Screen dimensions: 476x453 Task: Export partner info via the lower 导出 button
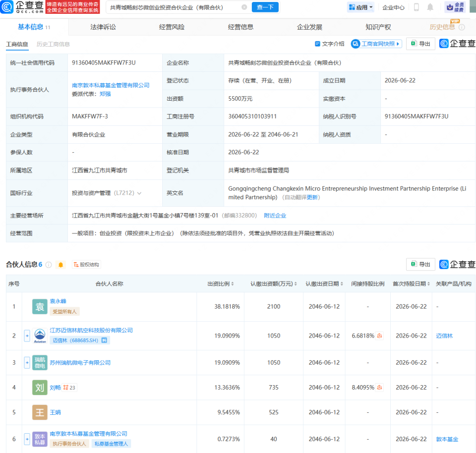click(x=420, y=265)
